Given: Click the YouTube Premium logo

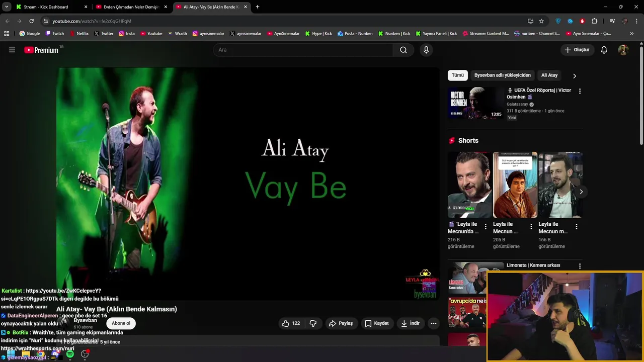Looking at the screenshot, I should coord(41,50).
